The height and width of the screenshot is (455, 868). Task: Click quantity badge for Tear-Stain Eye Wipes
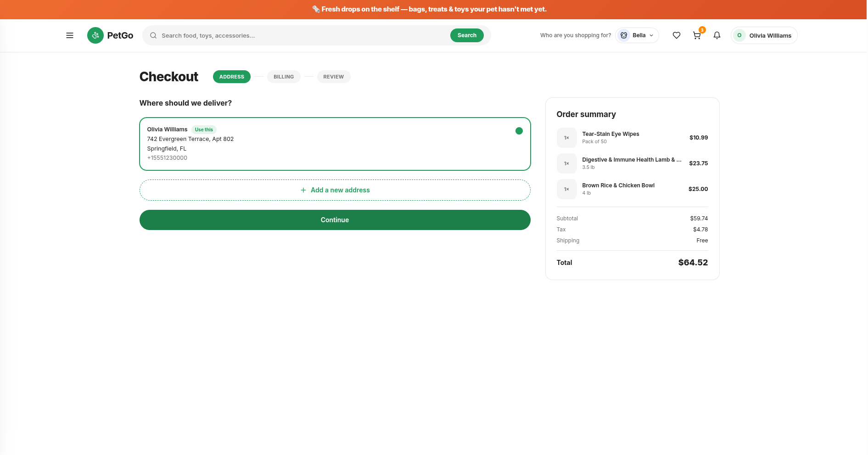[x=567, y=138]
